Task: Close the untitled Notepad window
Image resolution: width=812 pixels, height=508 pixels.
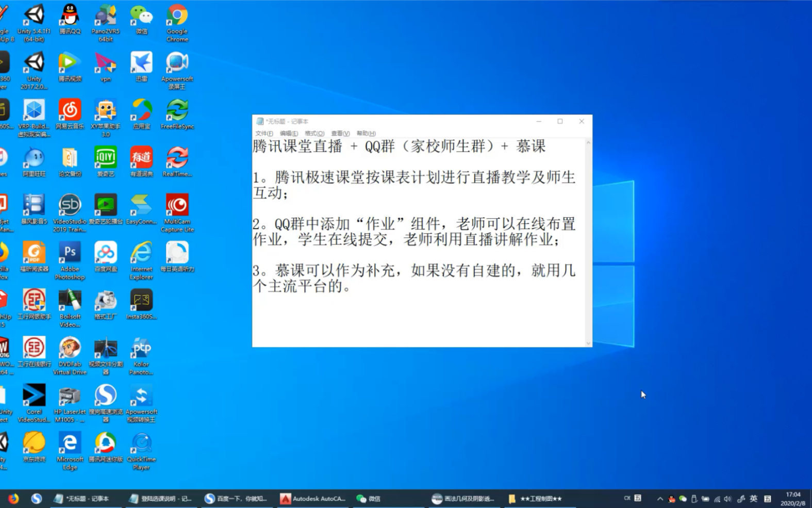Action: pyautogui.click(x=582, y=121)
